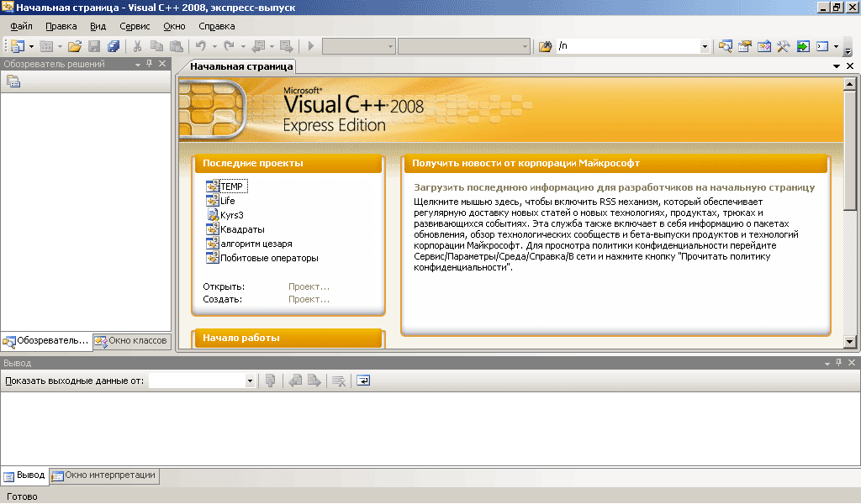Open the Справка menu
This screenshot has width=861, height=504.
tap(216, 26)
